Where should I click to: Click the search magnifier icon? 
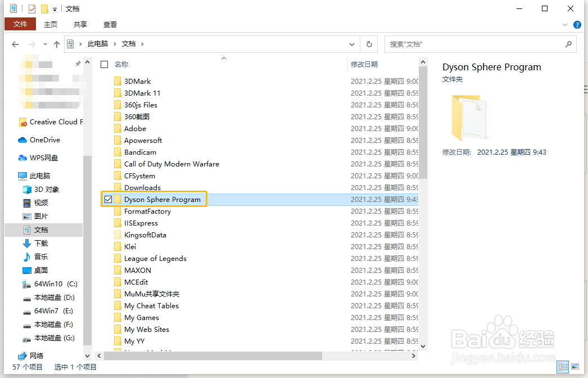568,44
